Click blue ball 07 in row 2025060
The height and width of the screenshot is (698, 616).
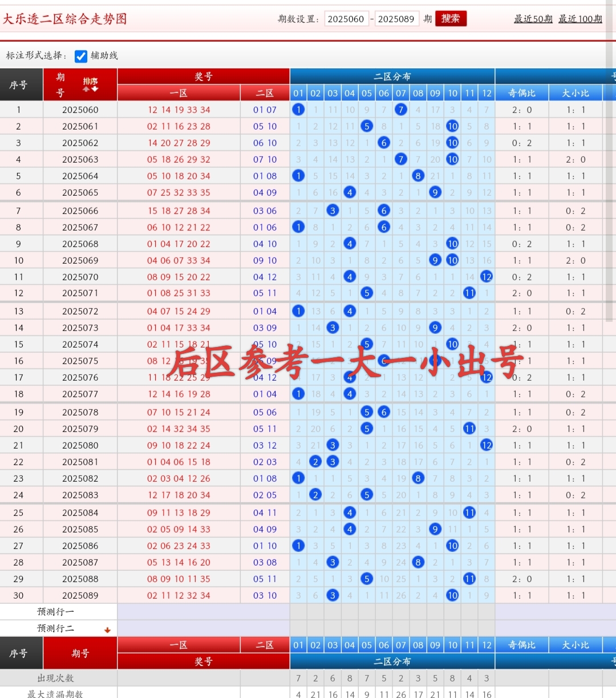tap(401, 110)
